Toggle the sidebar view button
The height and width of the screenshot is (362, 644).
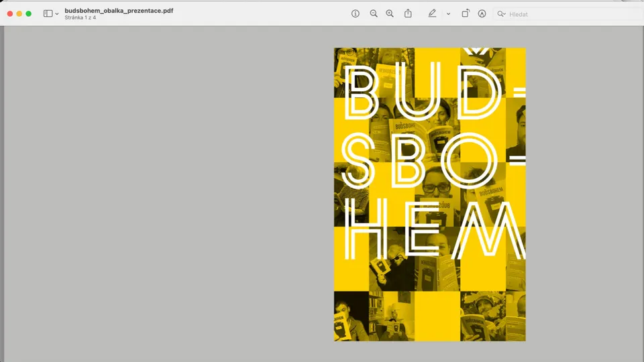pos(48,13)
